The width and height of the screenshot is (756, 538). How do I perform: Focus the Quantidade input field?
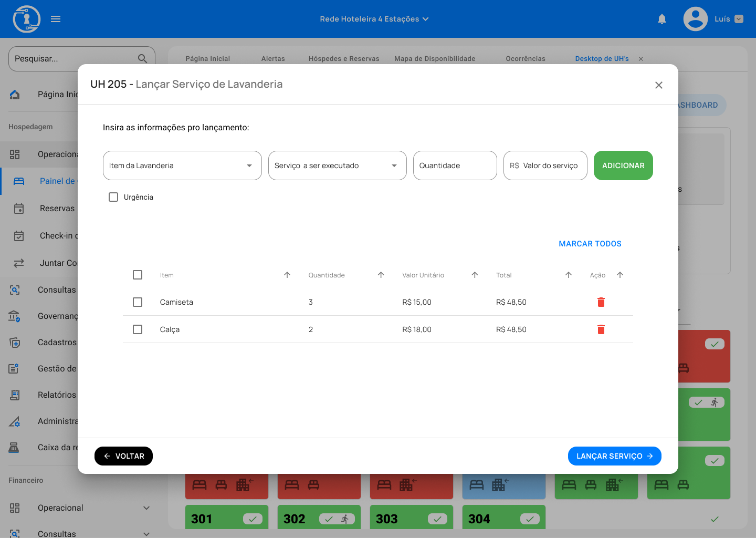pyautogui.click(x=455, y=165)
